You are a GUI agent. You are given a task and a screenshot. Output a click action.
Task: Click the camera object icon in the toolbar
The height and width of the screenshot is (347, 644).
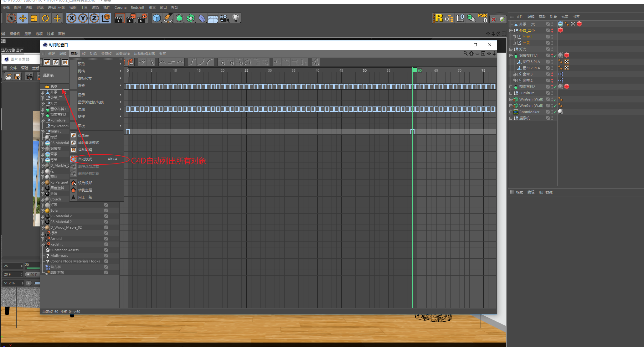point(224,18)
